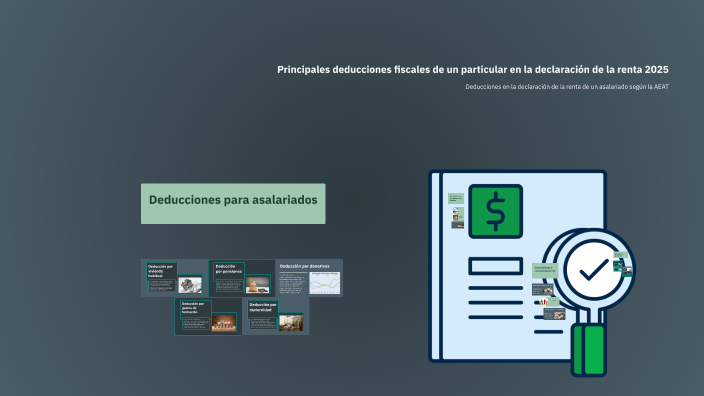This screenshot has height=396, width=704.
Task: Select the body text under vivienda habitual
Action: (x=161, y=286)
